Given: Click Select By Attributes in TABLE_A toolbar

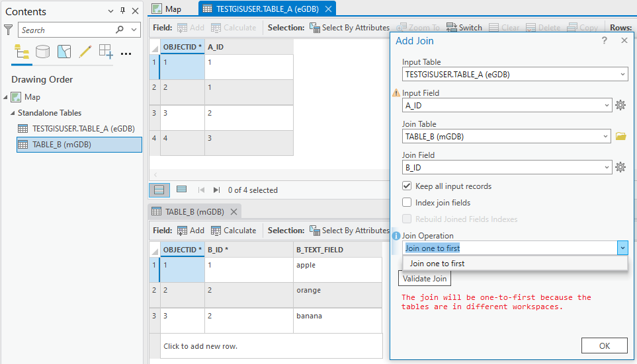Looking at the screenshot, I should [349, 28].
